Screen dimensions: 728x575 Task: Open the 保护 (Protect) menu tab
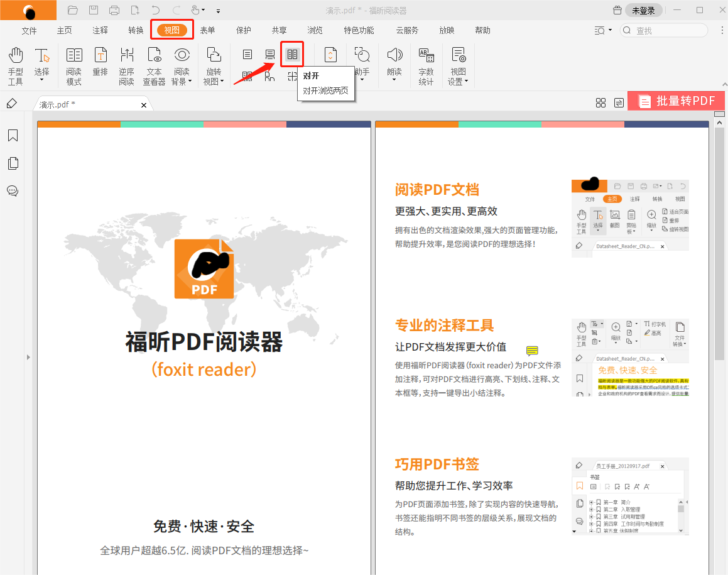pos(243,30)
